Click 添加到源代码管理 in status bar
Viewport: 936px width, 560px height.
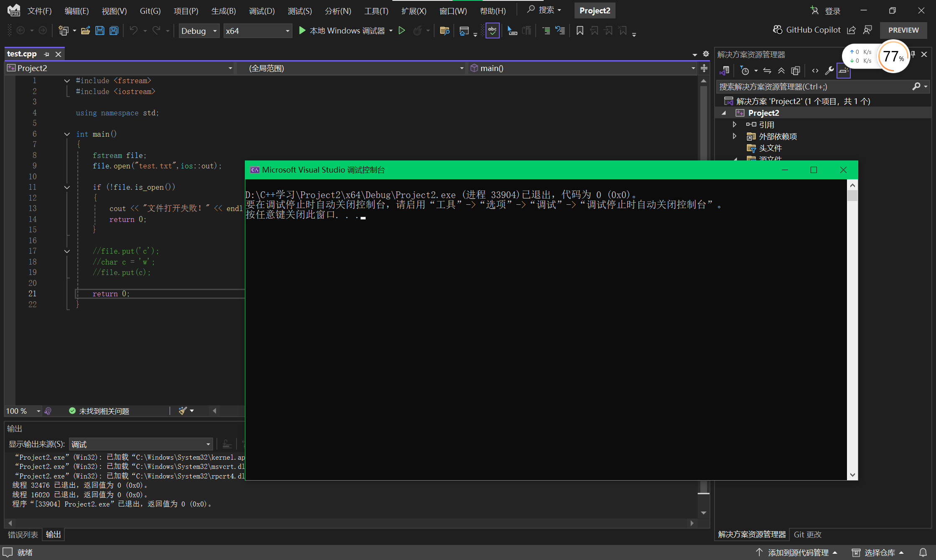[x=798, y=552]
